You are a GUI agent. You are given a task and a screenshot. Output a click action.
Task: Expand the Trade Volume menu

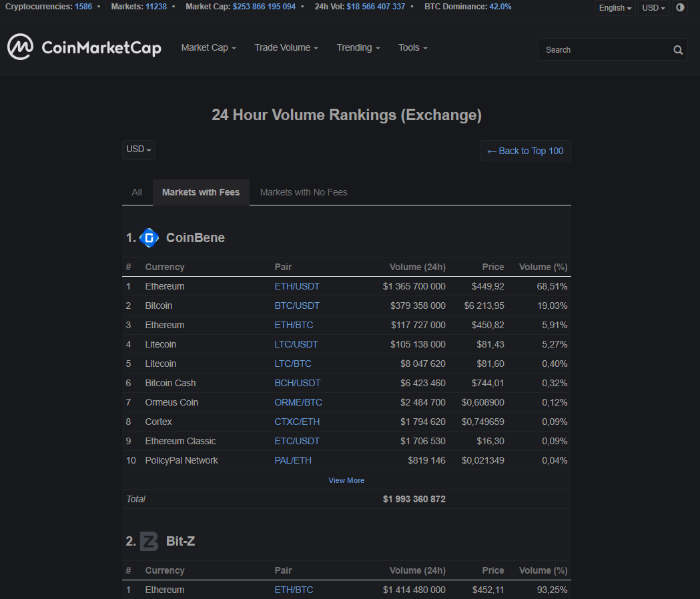[286, 47]
